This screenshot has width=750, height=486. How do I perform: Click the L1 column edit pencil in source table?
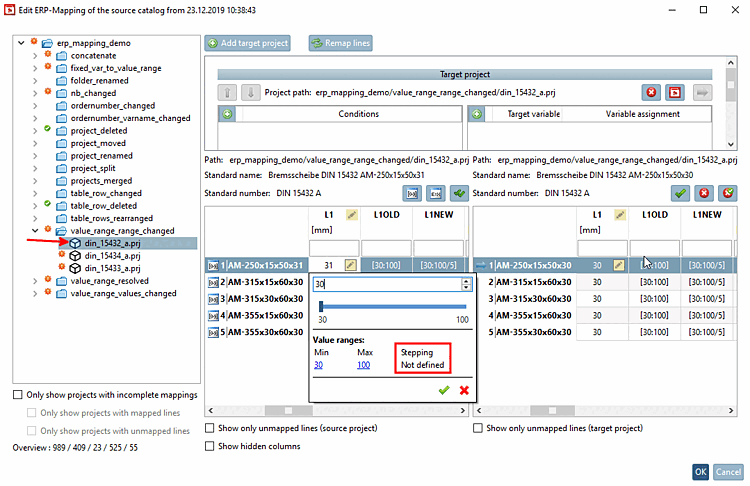352,215
